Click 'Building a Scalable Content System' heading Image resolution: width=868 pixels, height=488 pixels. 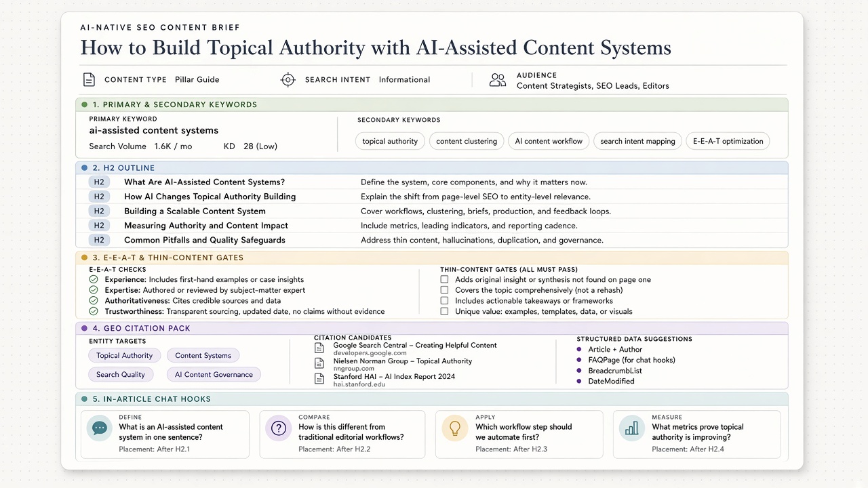pyautogui.click(x=195, y=211)
